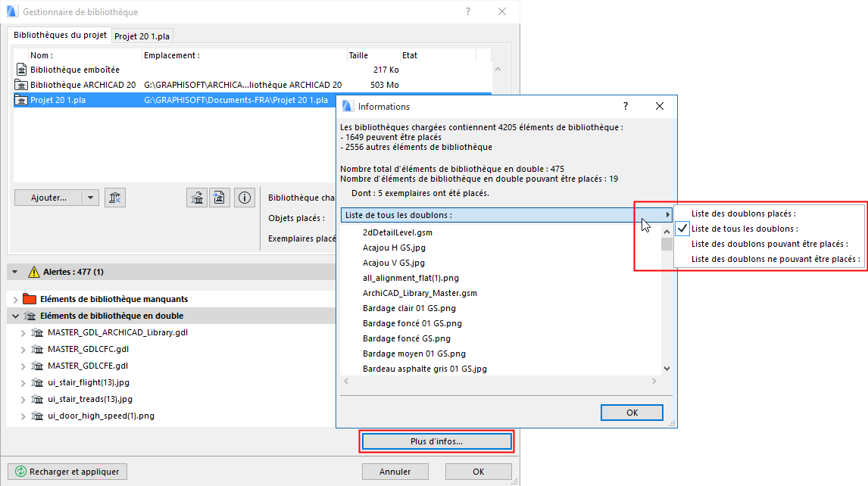Click the Plus d'infos... button
Screen dimensions: 868x486
pyautogui.click(x=436, y=441)
